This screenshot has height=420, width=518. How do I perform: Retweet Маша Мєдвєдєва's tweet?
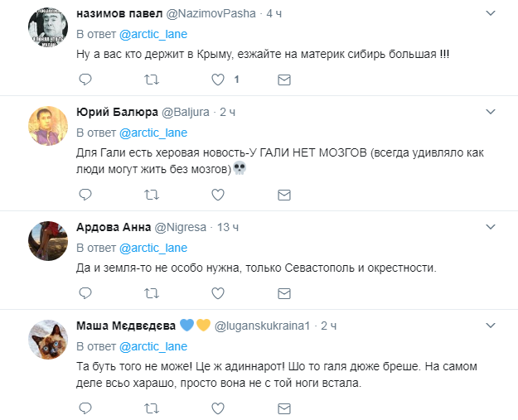coord(151,408)
